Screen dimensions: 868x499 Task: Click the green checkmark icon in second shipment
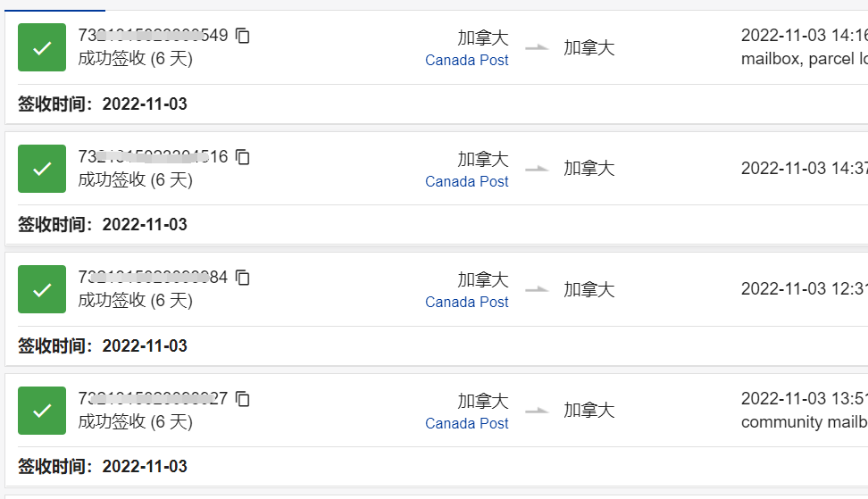(x=42, y=169)
